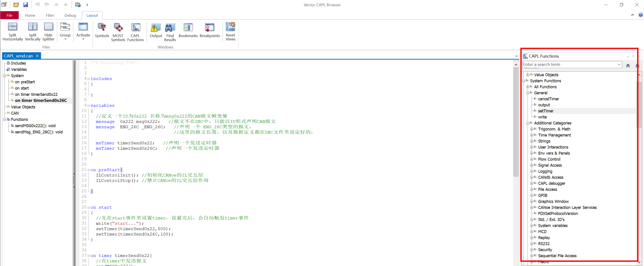This screenshot has width=644, height=266.
Task: Select the CAPL_send.can document tab
Action: [18, 56]
